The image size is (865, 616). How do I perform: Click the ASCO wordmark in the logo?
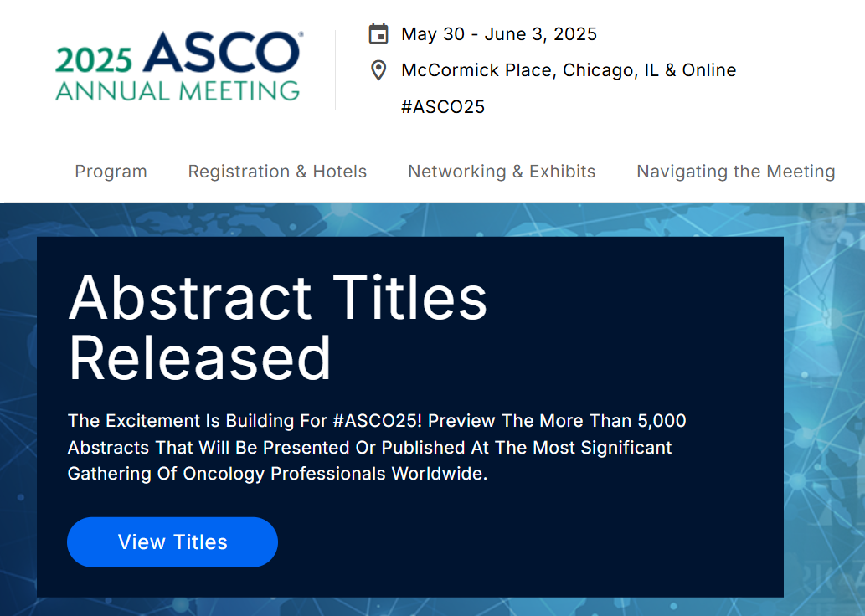pos(222,53)
